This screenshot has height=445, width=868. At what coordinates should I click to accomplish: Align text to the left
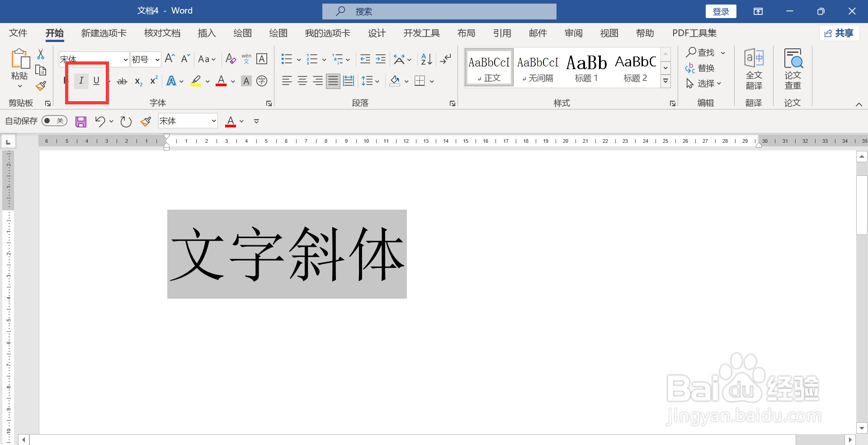tap(287, 81)
